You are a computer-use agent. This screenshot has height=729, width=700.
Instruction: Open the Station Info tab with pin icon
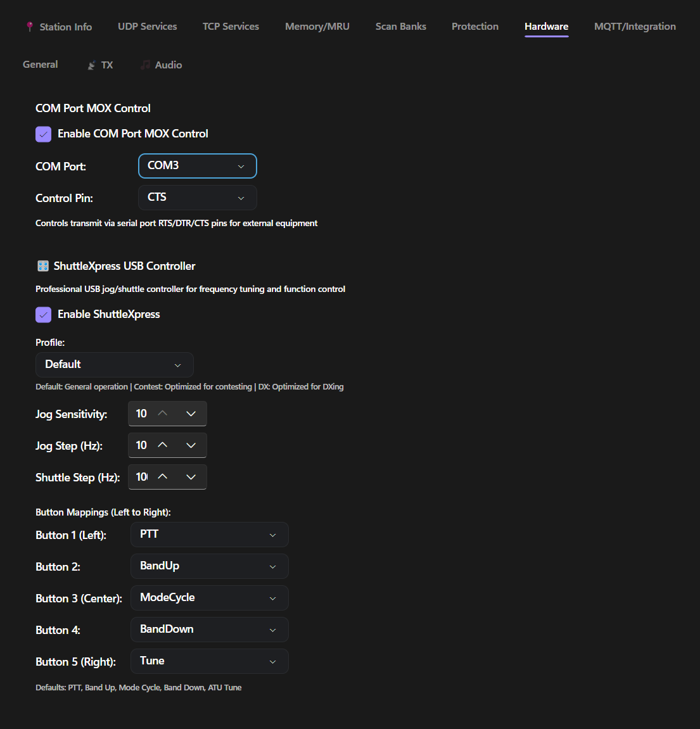(x=59, y=27)
